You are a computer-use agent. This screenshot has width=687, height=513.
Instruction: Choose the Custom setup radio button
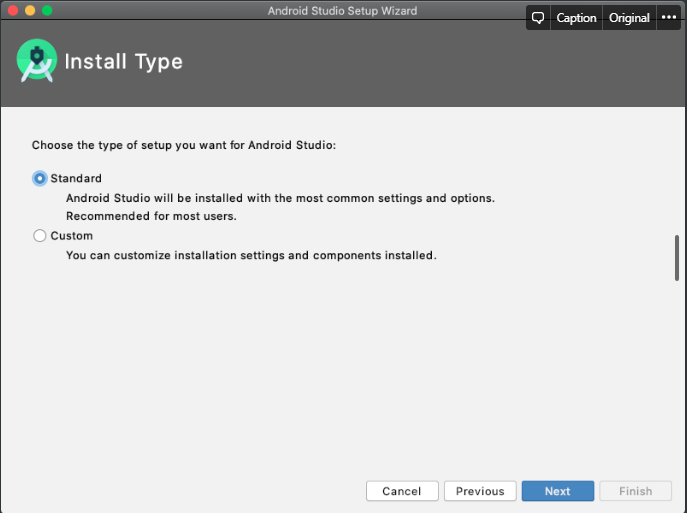[39, 236]
